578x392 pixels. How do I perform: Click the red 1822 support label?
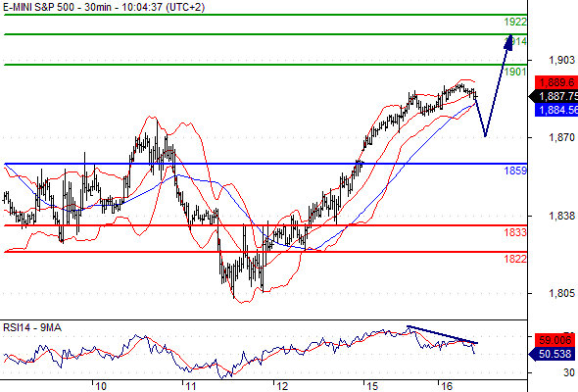[x=515, y=259]
